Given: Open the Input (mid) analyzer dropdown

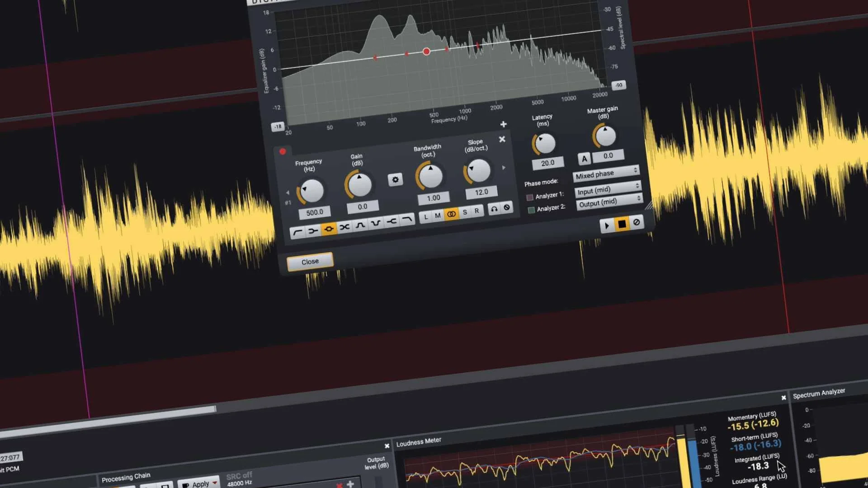Looking at the screenshot, I should point(608,190).
